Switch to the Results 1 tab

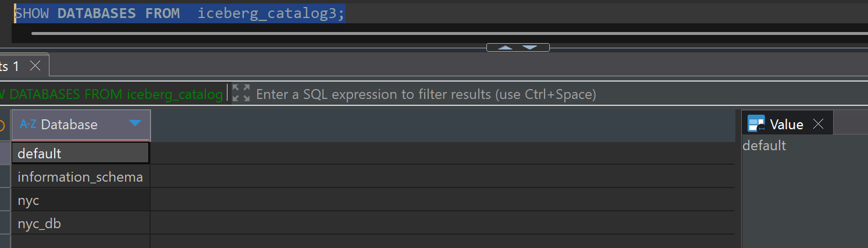[x=10, y=66]
